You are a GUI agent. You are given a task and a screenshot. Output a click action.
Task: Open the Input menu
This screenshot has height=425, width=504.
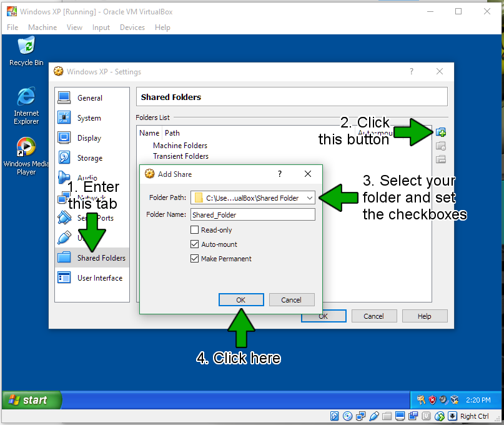coord(101,27)
